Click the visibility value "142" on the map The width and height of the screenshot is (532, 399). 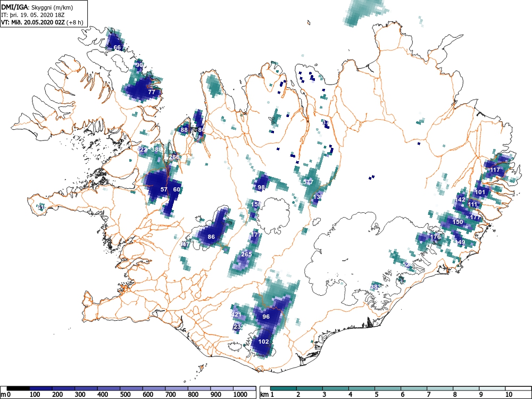(x=460, y=199)
